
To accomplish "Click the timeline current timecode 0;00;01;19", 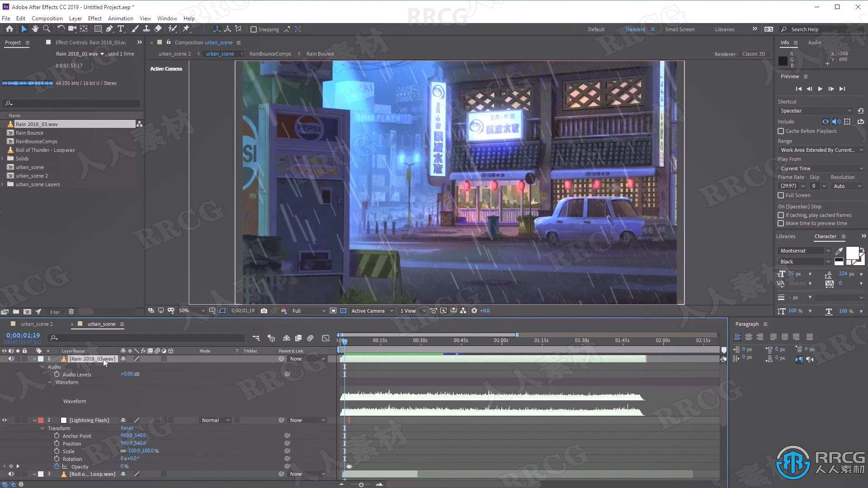I will (23, 335).
